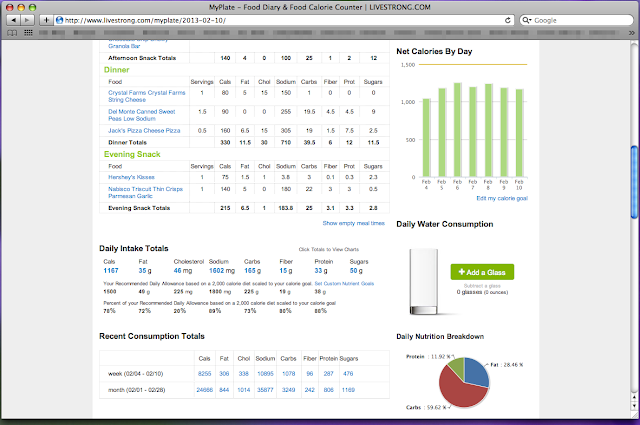
Task: Click the 1167 daily Cals total
Action: pyautogui.click(x=111, y=271)
